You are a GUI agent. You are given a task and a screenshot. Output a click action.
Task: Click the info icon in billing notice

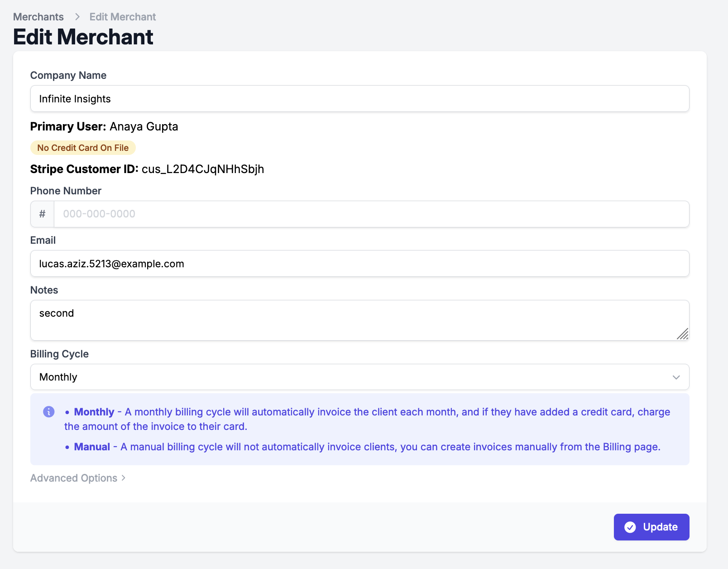(x=49, y=412)
